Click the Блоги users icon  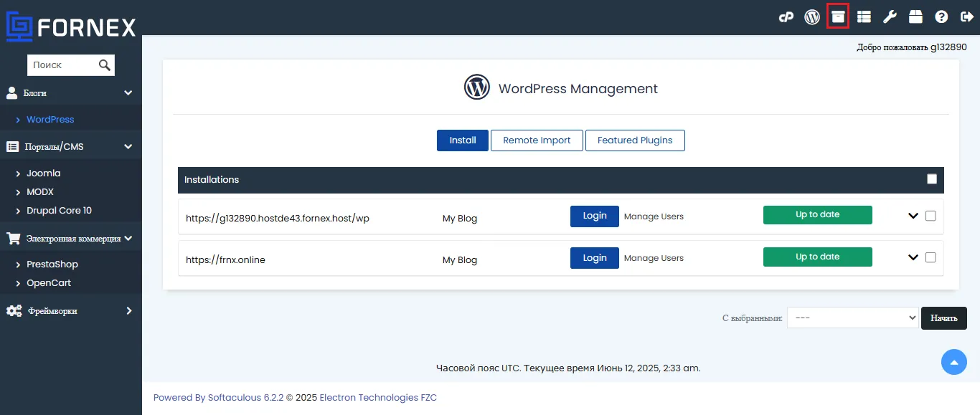(12, 93)
